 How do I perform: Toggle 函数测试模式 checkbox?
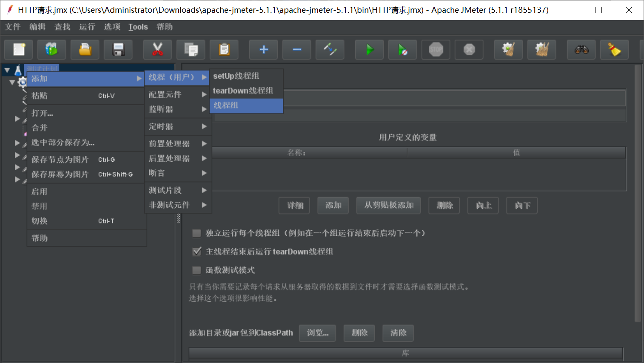click(x=197, y=270)
